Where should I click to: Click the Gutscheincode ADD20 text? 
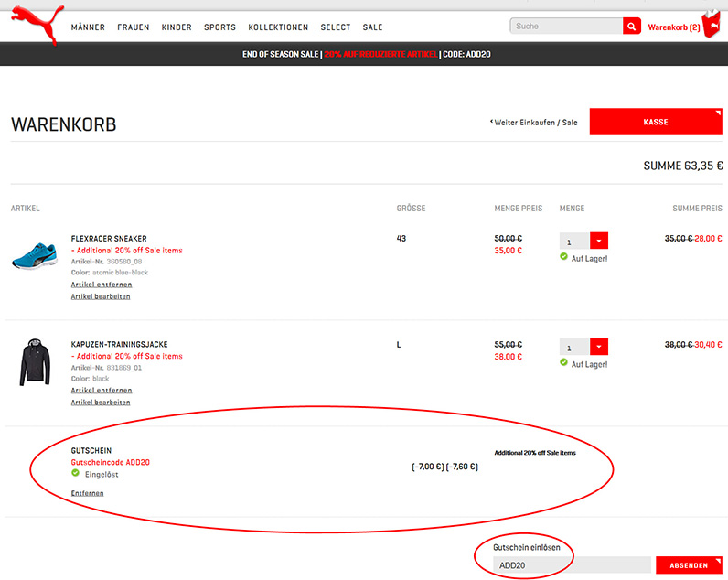(x=110, y=462)
